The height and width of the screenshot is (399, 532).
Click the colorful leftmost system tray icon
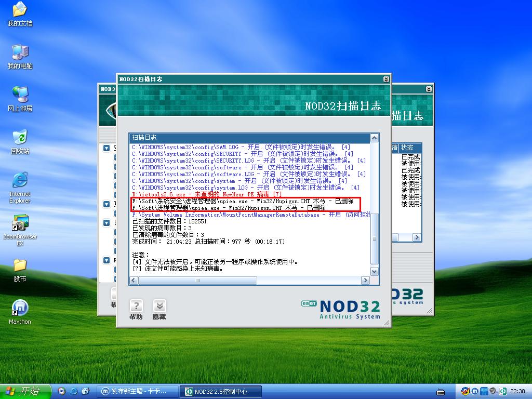(465, 391)
